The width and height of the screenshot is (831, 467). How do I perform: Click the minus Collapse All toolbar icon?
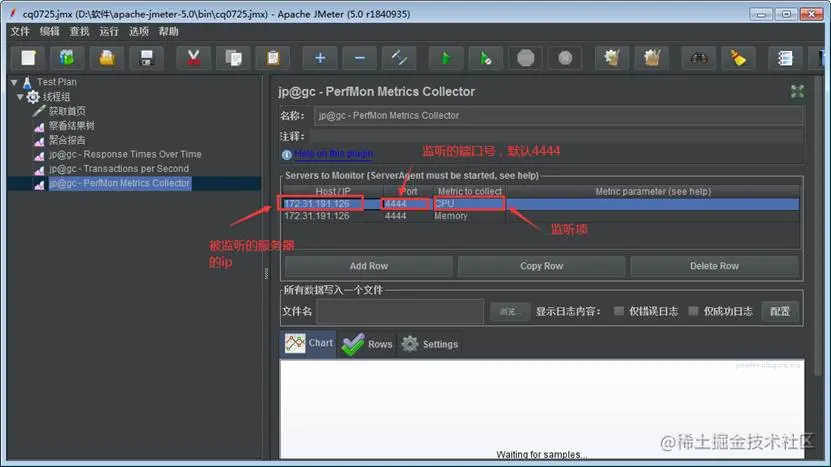[359, 57]
